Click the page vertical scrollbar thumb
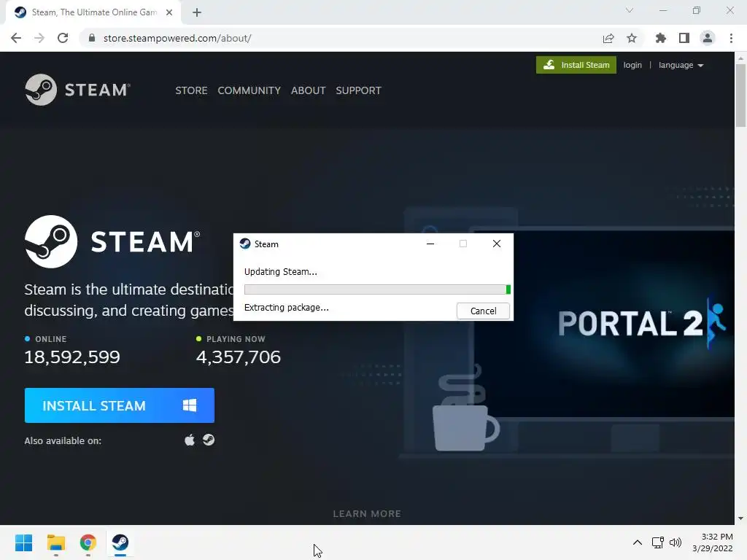The height and width of the screenshot is (560, 747). point(740,96)
